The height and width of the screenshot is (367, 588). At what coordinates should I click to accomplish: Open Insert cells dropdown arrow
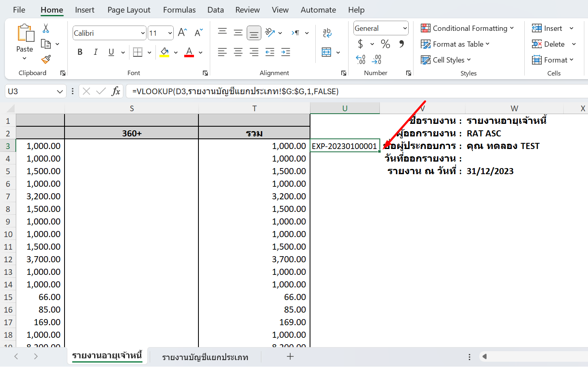click(x=571, y=28)
